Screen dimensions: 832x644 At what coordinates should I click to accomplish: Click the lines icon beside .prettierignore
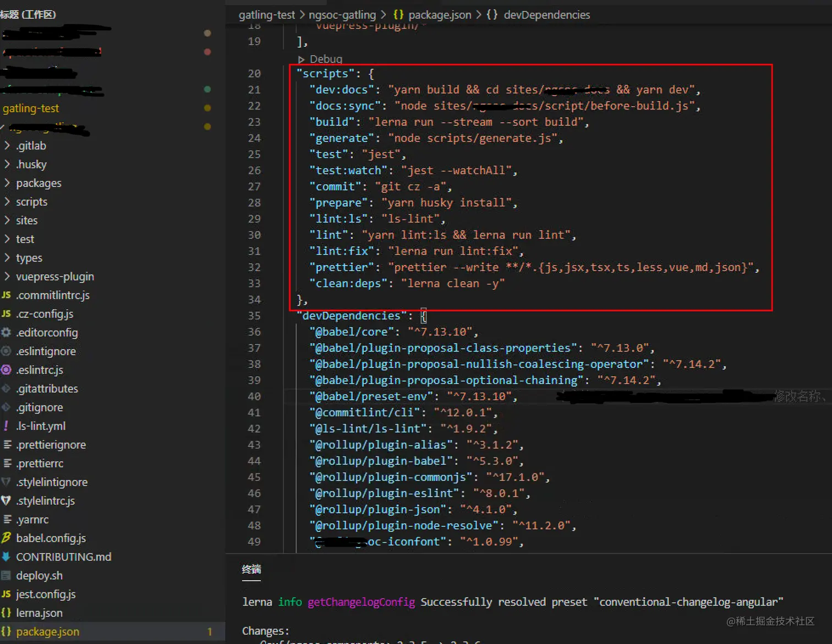click(x=7, y=445)
